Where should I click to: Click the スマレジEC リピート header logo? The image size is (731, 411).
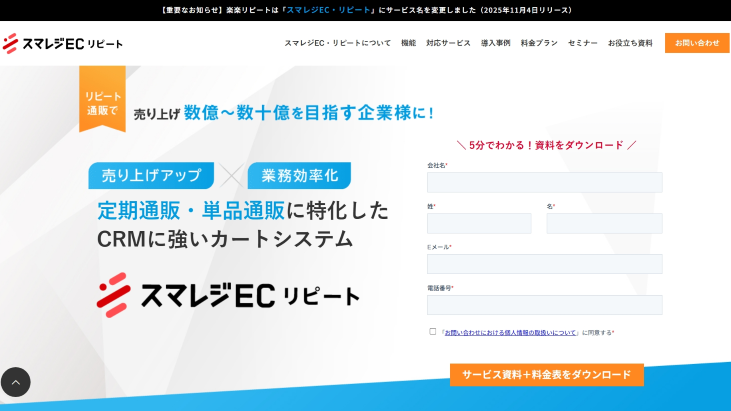[62, 43]
